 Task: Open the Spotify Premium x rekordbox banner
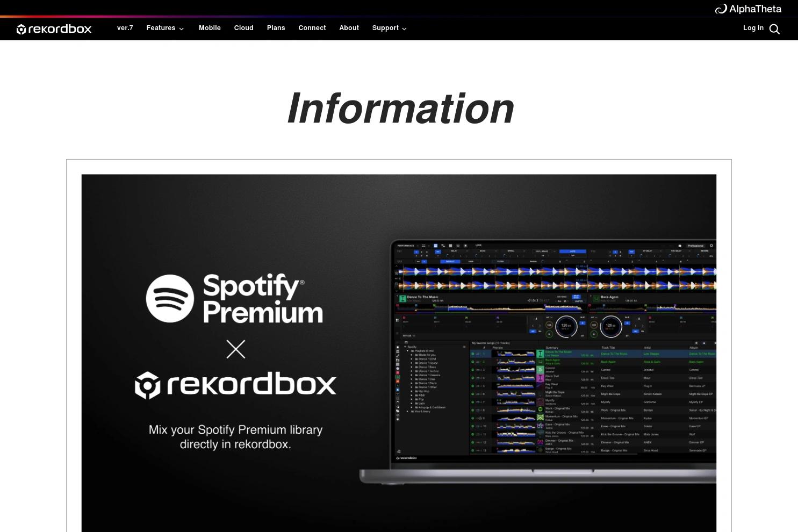click(x=399, y=353)
